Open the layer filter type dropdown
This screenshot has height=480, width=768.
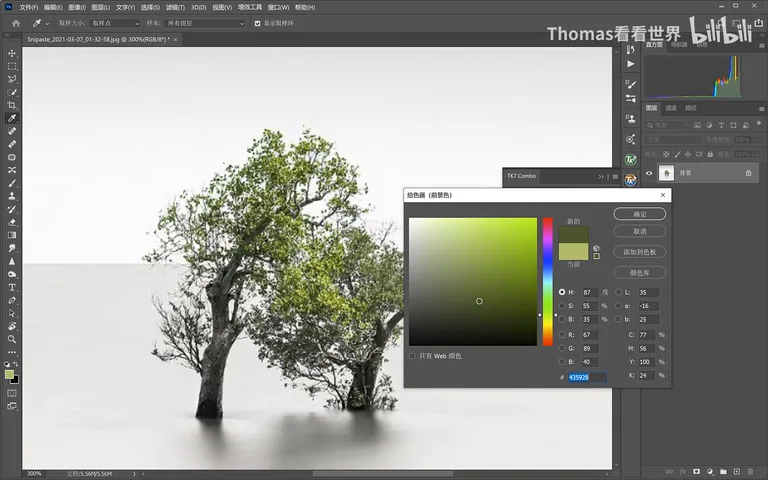pos(666,125)
